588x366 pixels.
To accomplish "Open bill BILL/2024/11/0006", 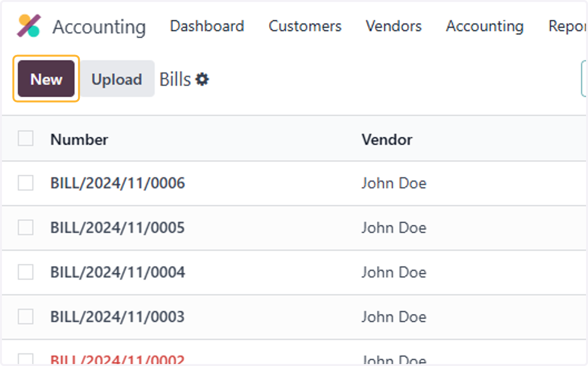I will (118, 183).
